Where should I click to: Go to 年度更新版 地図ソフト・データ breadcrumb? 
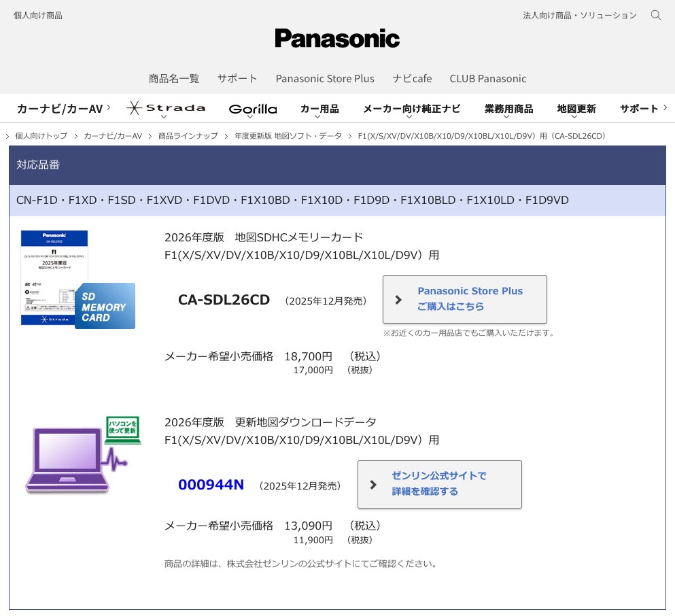[288, 136]
